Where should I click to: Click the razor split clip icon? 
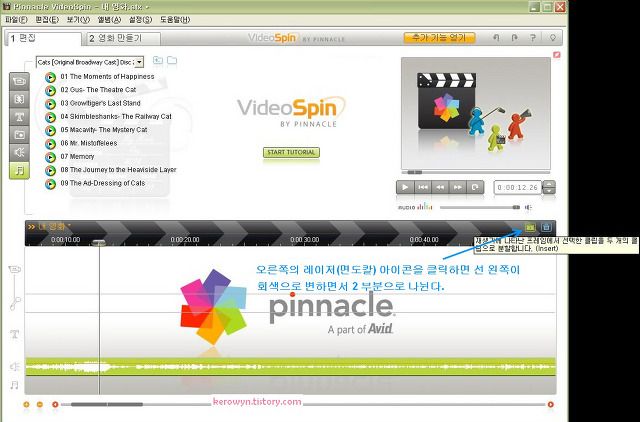click(x=530, y=227)
